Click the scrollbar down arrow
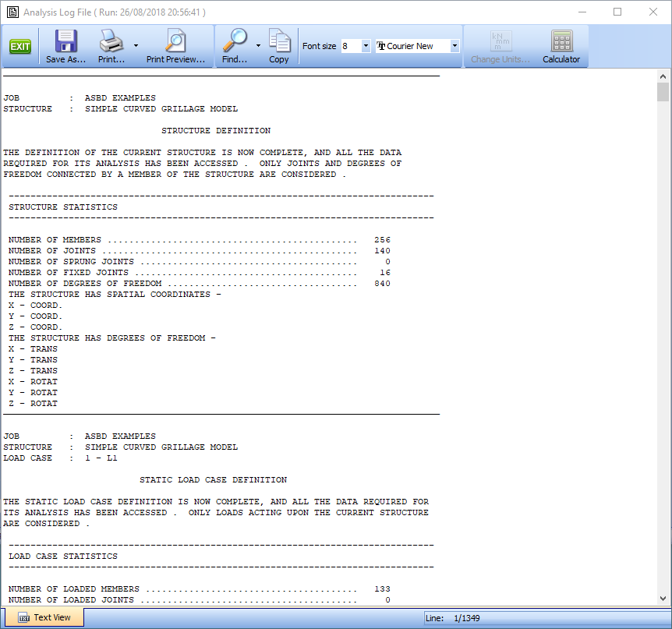The height and width of the screenshot is (629, 672). pos(663,599)
